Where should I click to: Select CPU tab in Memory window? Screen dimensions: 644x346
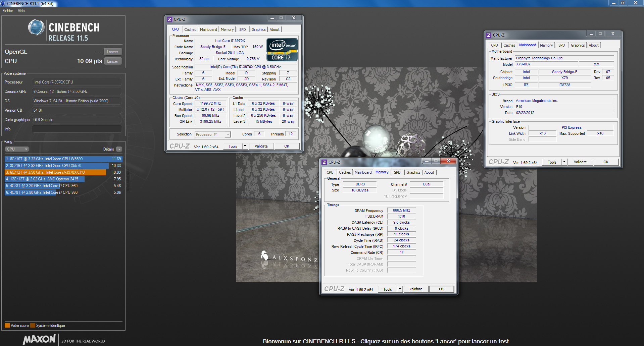(330, 172)
